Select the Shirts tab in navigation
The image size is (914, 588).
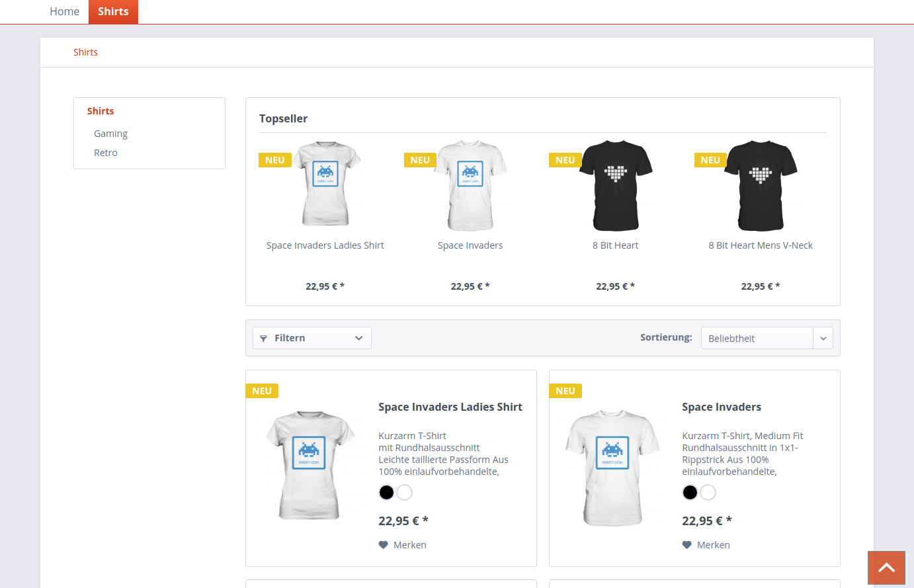click(x=113, y=11)
